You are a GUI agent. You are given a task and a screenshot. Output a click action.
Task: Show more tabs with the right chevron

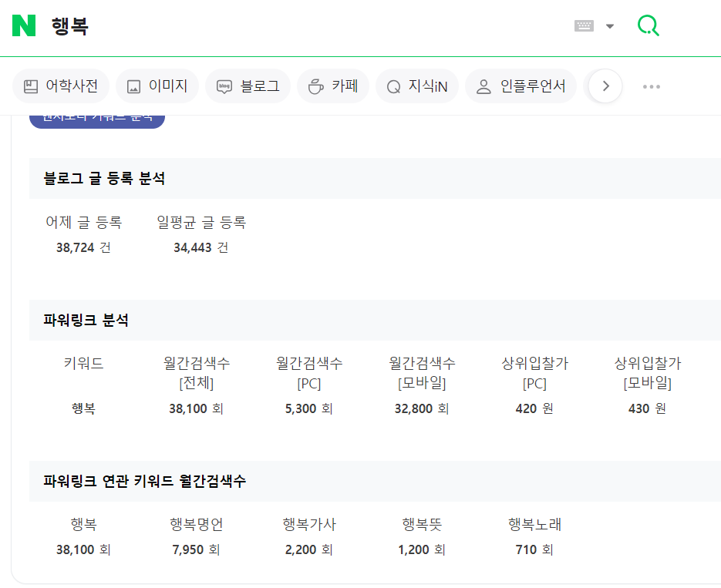(x=605, y=86)
